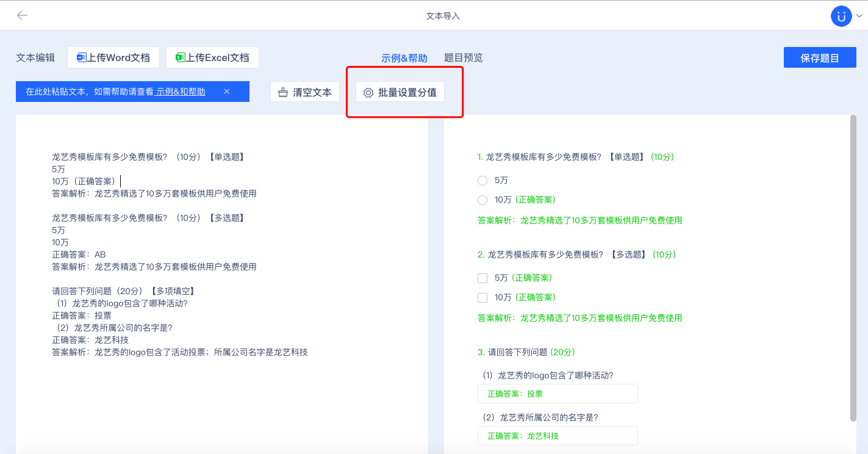Click editor line 10万（正确答案）

click(x=84, y=181)
